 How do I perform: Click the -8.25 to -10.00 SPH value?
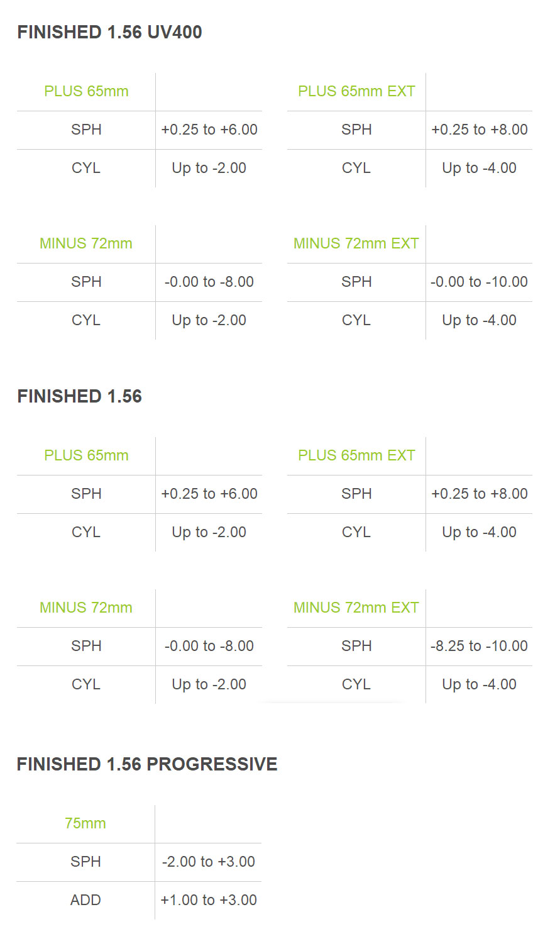coord(479,646)
